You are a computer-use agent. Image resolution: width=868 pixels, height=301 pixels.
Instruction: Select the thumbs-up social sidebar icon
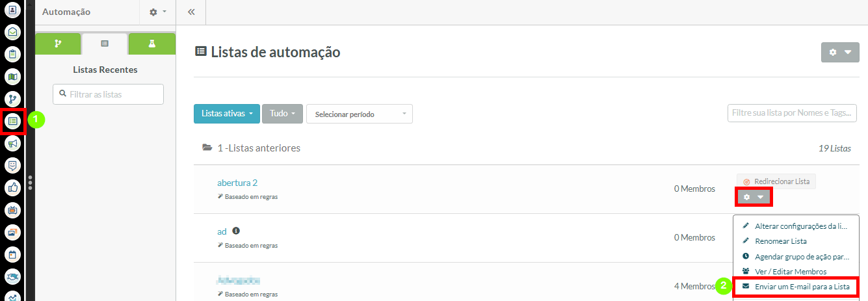point(13,187)
